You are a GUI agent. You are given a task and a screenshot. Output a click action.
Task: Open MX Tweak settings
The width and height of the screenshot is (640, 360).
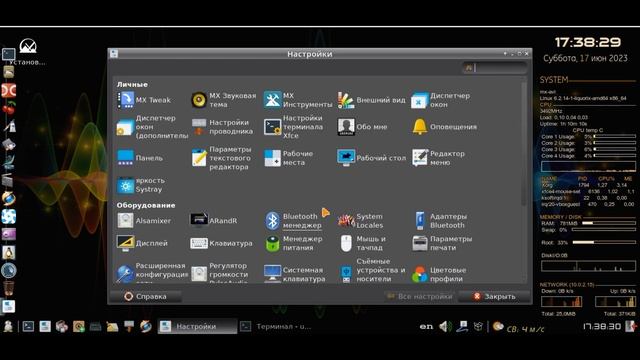144,100
